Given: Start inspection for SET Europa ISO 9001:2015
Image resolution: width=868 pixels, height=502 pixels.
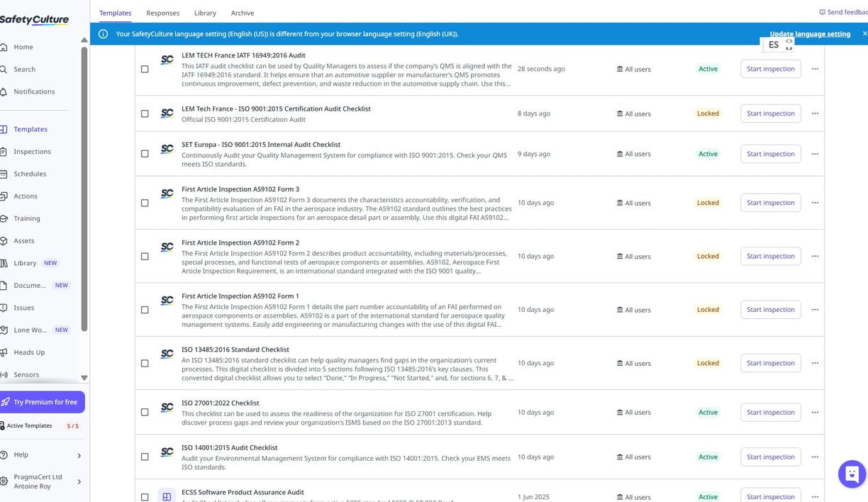Looking at the screenshot, I should [x=770, y=154].
